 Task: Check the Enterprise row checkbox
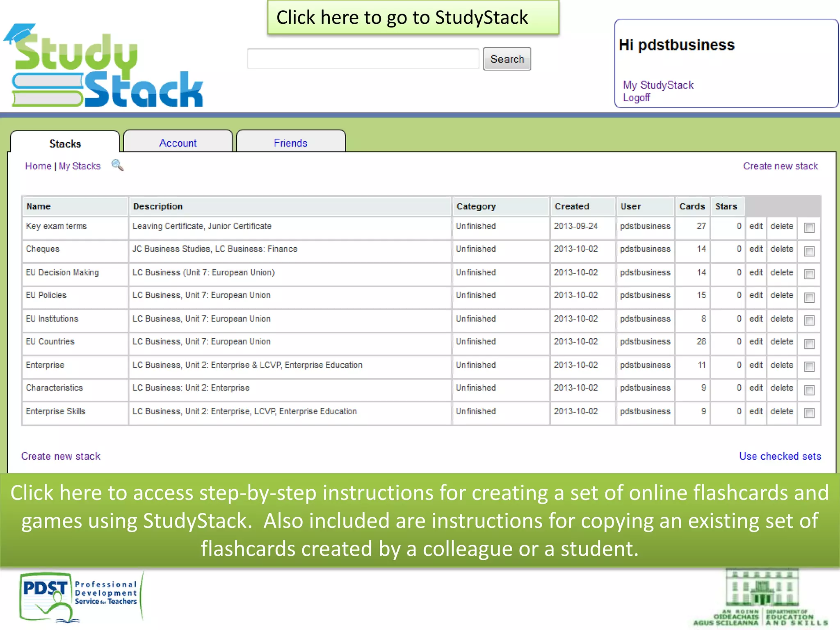[x=809, y=367]
